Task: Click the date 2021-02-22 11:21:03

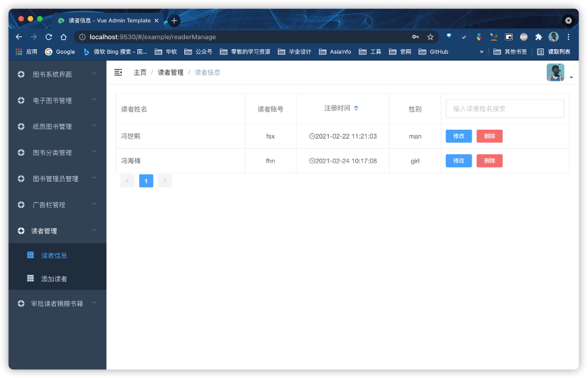Action: coord(342,136)
